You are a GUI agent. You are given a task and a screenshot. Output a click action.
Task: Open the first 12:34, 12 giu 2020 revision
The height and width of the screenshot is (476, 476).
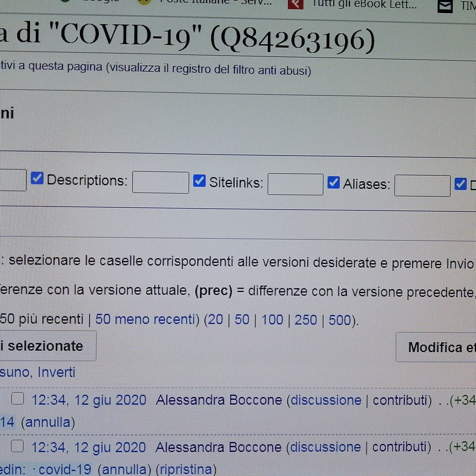point(89,400)
